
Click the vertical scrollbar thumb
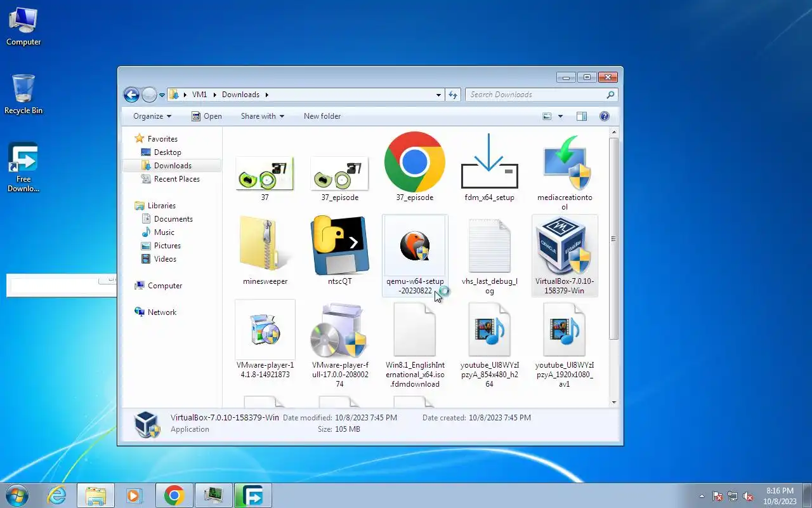click(613, 238)
